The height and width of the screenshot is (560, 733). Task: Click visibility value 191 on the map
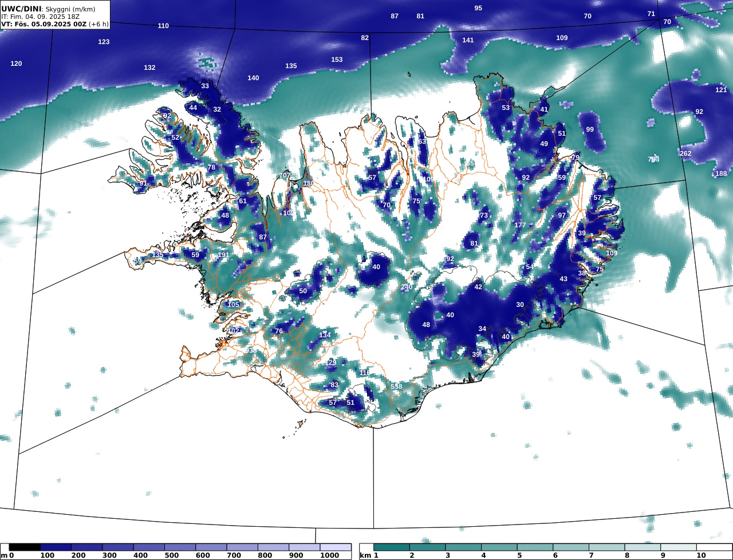tap(223, 255)
